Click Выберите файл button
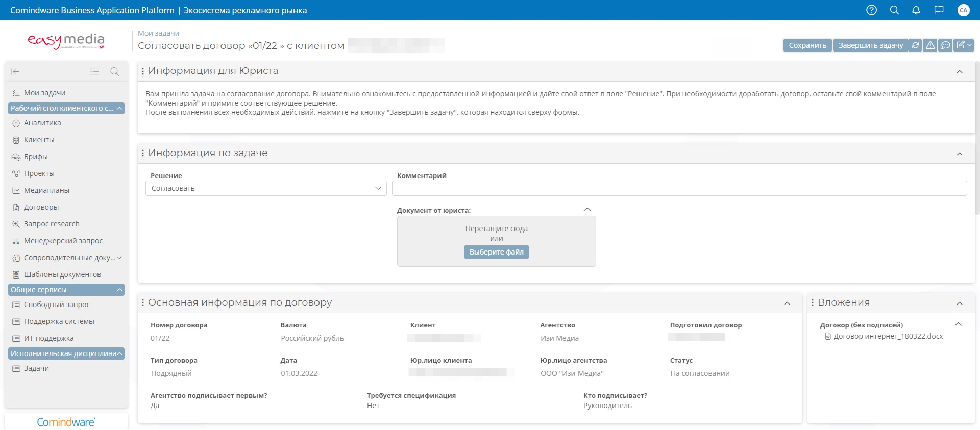The image size is (980, 430). pyautogui.click(x=496, y=252)
